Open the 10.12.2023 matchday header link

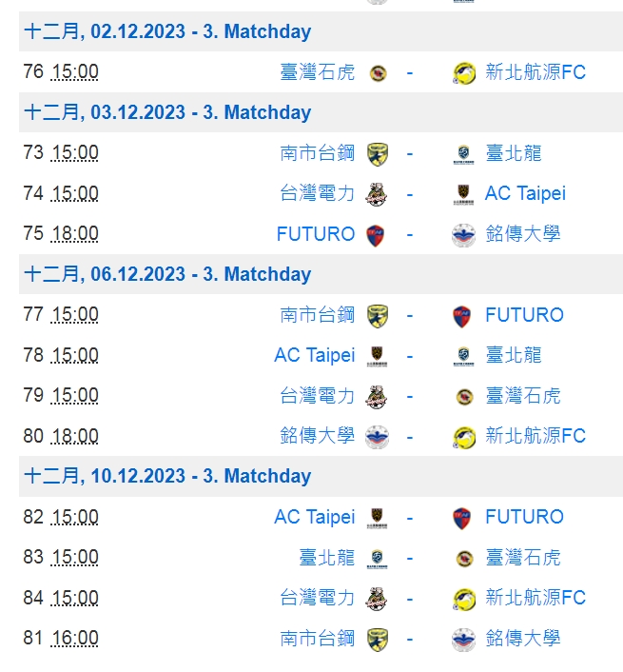click(167, 476)
